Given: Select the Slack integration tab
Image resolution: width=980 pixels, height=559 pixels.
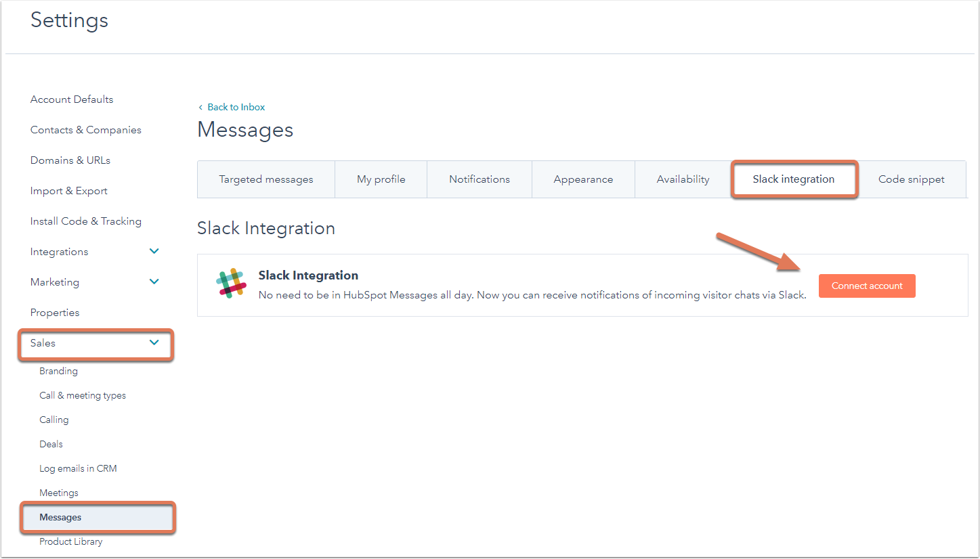Looking at the screenshot, I should pyautogui.click(x=794, y=179).
